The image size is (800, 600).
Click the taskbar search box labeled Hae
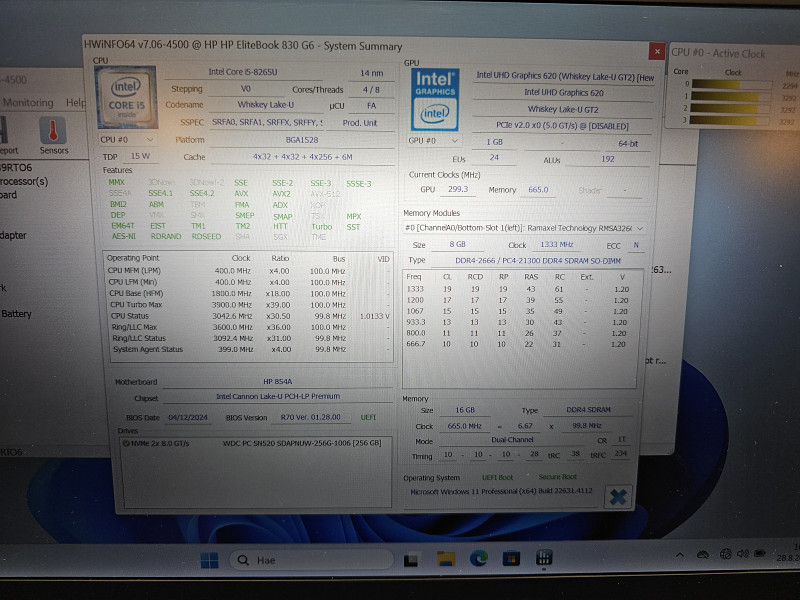[x=312, y=560]
